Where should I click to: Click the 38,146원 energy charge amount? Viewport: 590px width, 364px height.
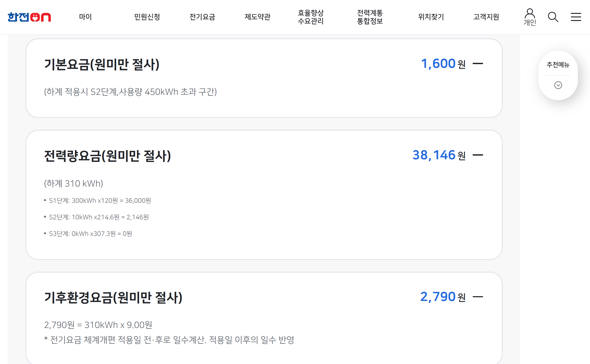coord(434,155)
